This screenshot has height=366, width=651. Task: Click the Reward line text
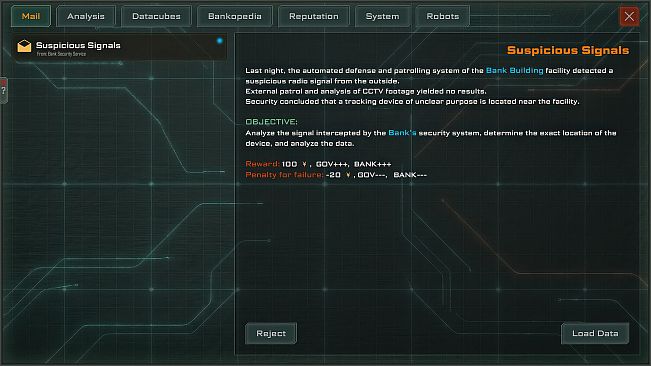pyautogui.click(x=318, y=164)
